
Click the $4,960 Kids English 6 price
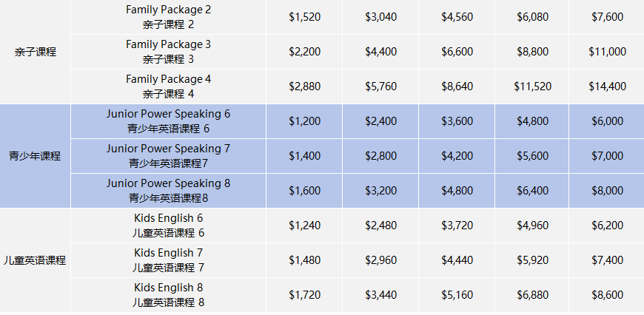(532, 226)
